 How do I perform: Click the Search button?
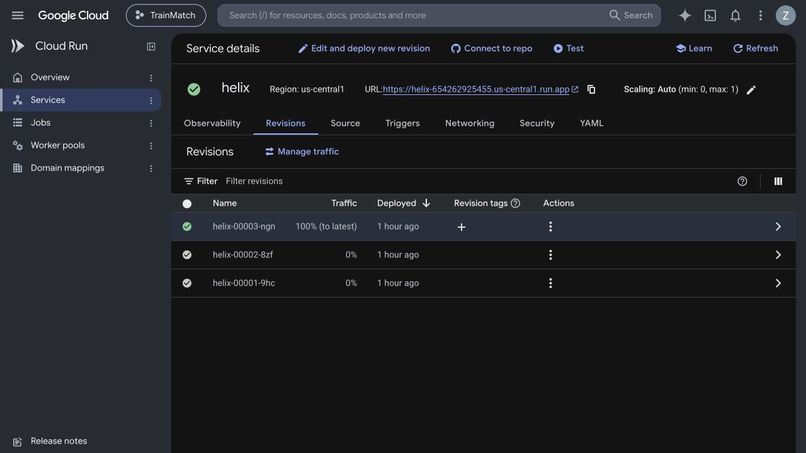tap(631, 15)
